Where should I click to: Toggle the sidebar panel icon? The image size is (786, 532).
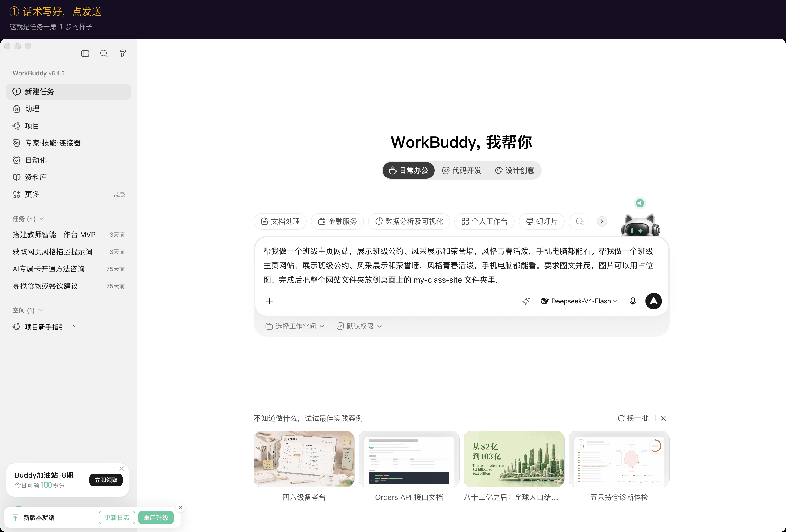tap(85, 54)
